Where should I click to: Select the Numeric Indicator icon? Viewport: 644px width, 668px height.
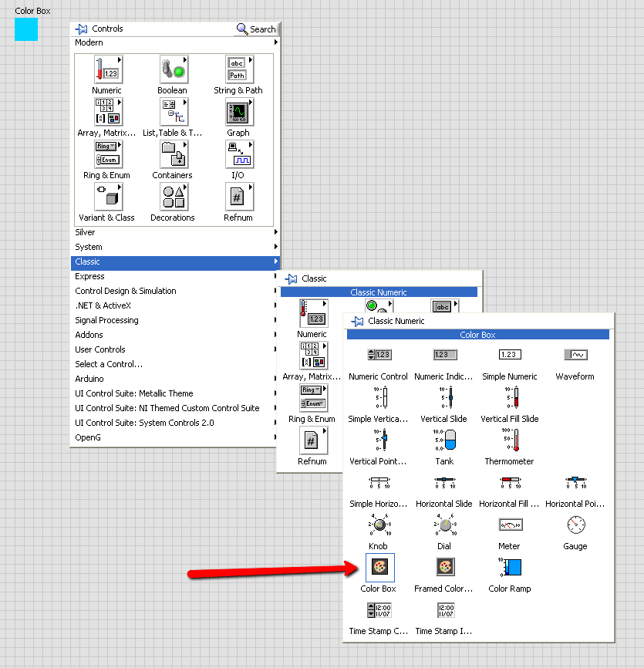[x=445, y=355]
